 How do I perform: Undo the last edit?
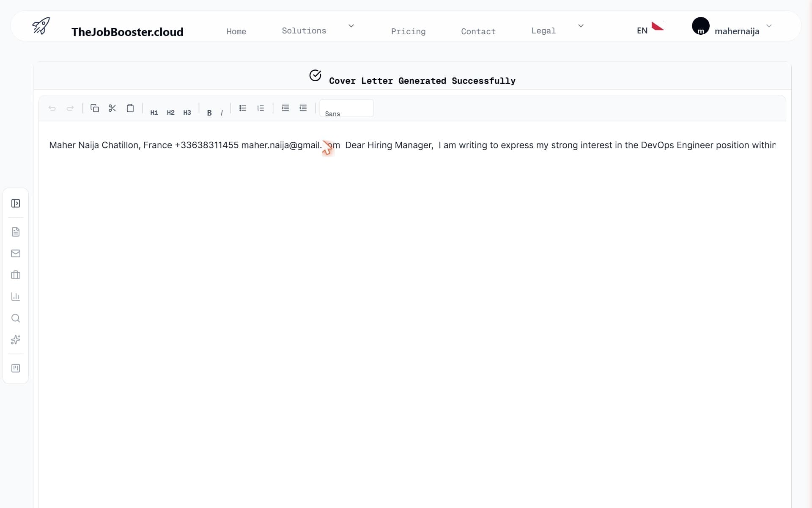point(52,108)
